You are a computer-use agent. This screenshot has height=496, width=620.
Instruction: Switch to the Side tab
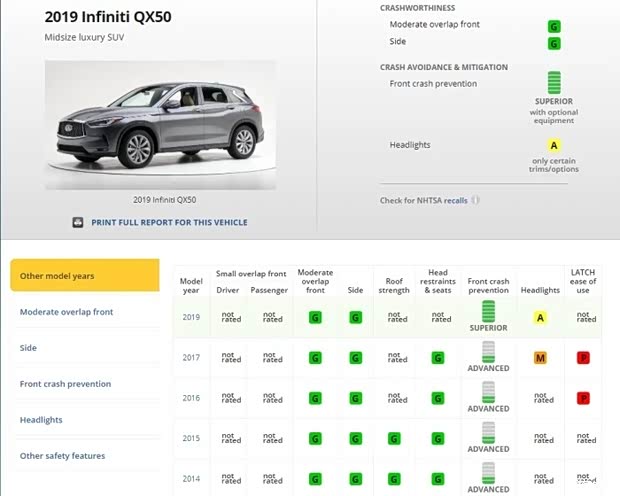coord(28,348)
